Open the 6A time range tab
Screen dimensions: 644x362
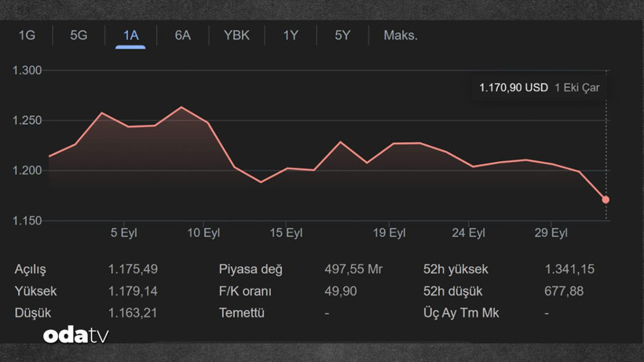coord(182,35)
